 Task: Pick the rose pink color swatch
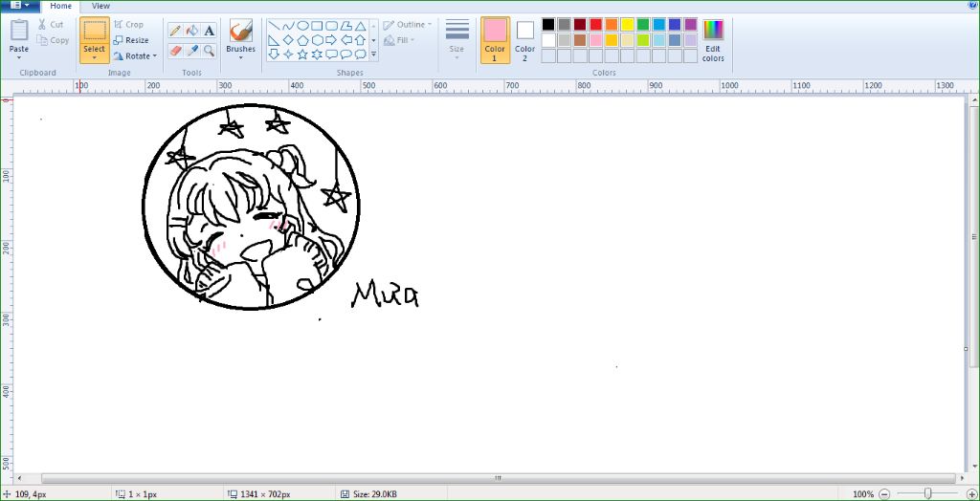tap(595, 40)
